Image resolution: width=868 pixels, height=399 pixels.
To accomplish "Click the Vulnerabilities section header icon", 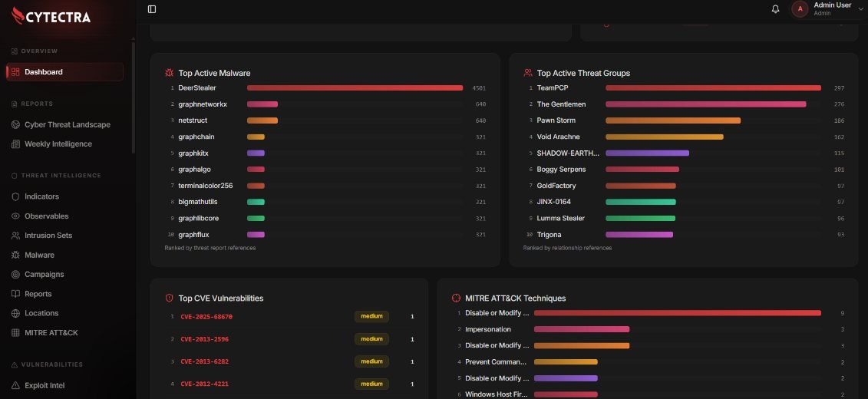I will (15, 364).
